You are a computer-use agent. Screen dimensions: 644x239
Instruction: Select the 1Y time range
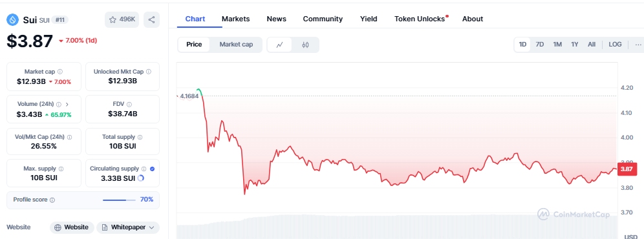[575, 45]
